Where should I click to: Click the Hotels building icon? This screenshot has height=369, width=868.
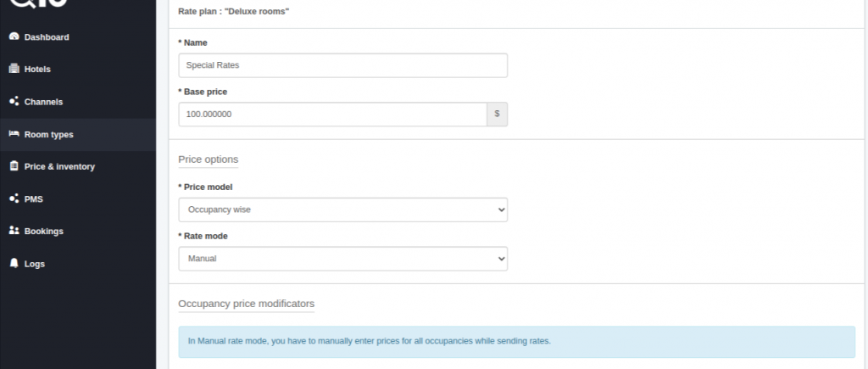(14, 69)
